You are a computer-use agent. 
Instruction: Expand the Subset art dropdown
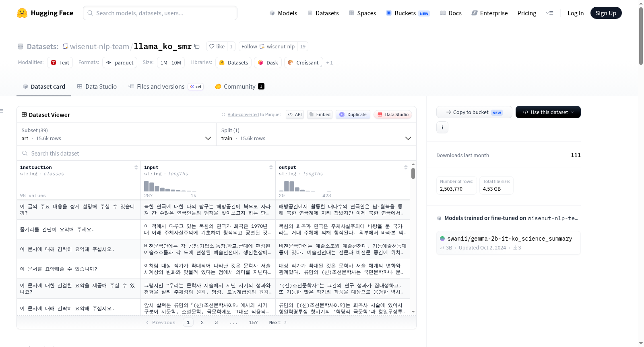click(x=117, y=134)
